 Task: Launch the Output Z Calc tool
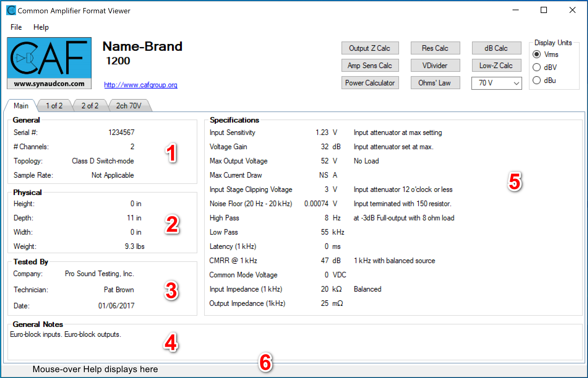pyautogui.click(x=370, y=48)
